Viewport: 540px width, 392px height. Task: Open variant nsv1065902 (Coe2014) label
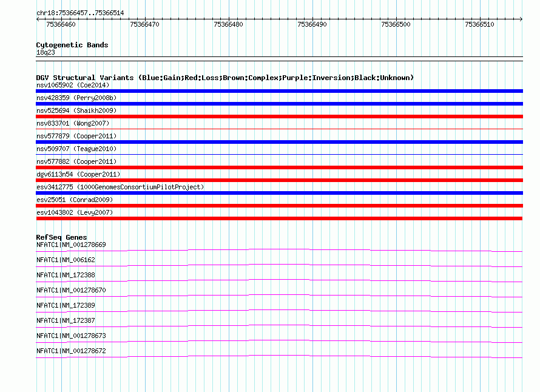pos(73,85)
